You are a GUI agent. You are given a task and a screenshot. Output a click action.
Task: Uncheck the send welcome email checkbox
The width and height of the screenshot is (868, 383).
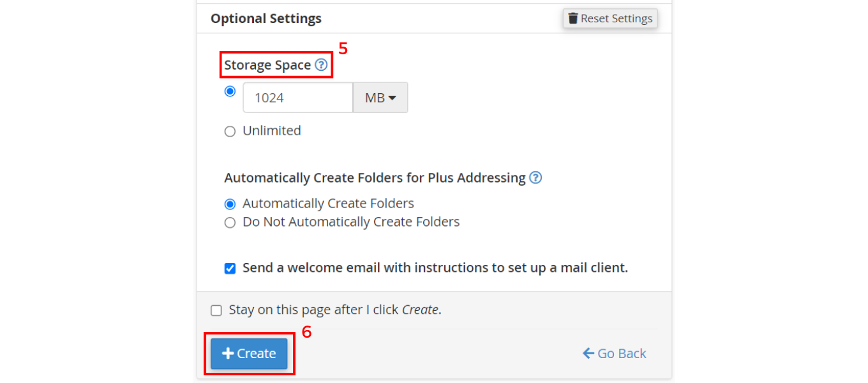230,268
